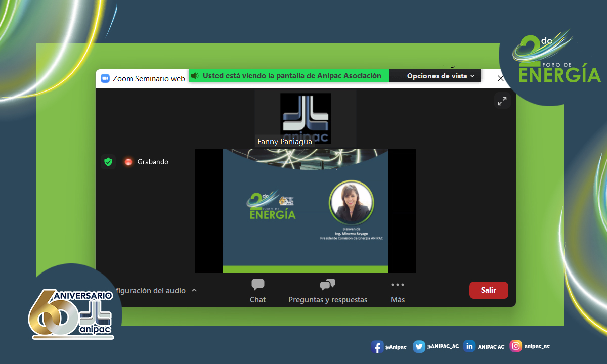This screenshot has width=607, height=364.
Task: Click the shared presentation slide
Action: [306, 211]
